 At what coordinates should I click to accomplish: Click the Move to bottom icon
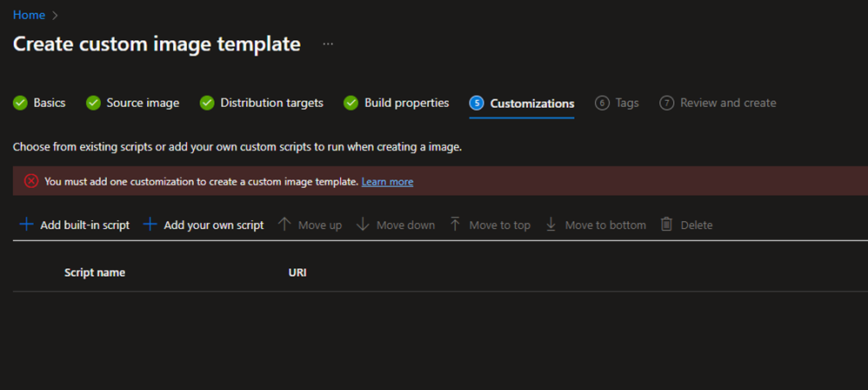(551, 225)
